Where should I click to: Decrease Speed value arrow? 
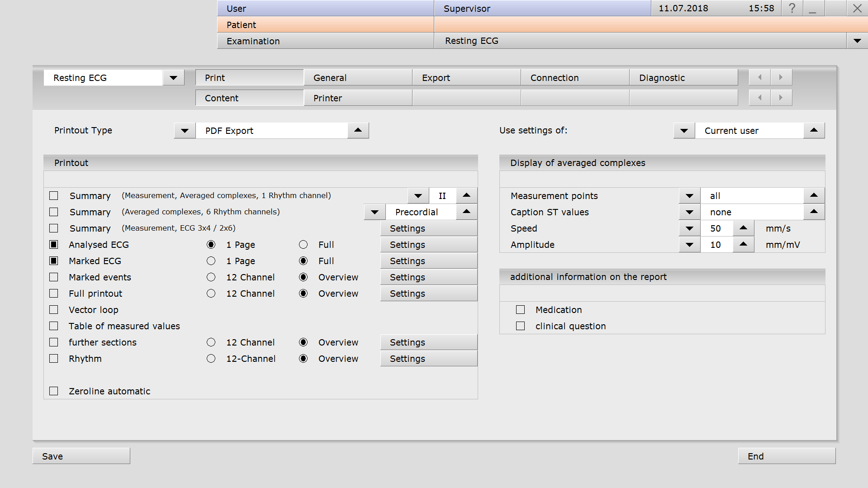[689, 228]
